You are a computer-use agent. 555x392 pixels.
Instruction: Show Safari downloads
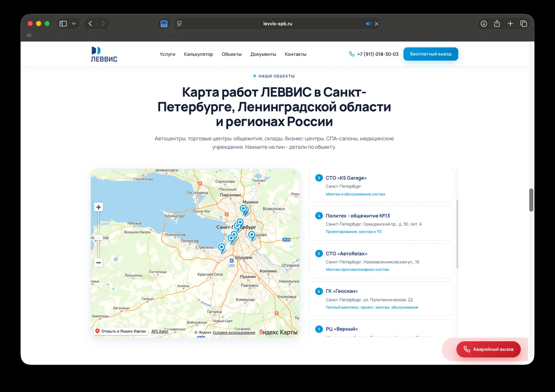click(x=484, y=23)
